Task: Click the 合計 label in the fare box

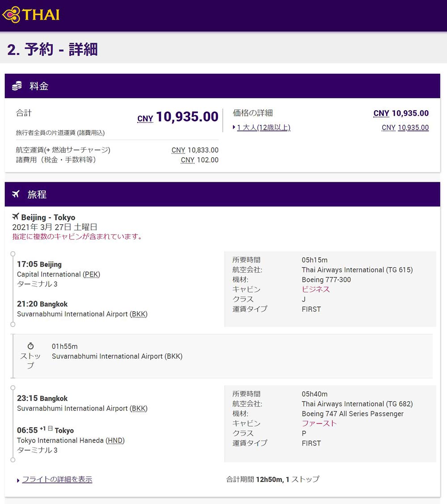Action: (x=24, y=113)
